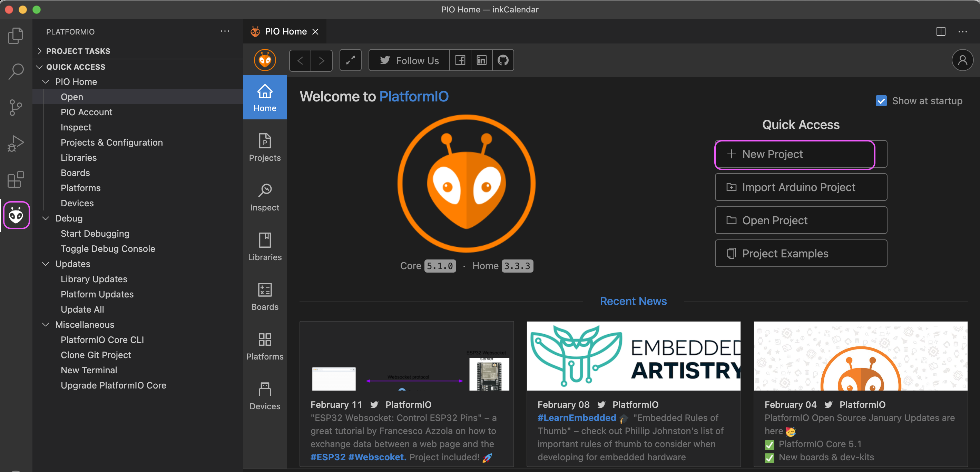Click the GitHub icon in toolbar

503,60
